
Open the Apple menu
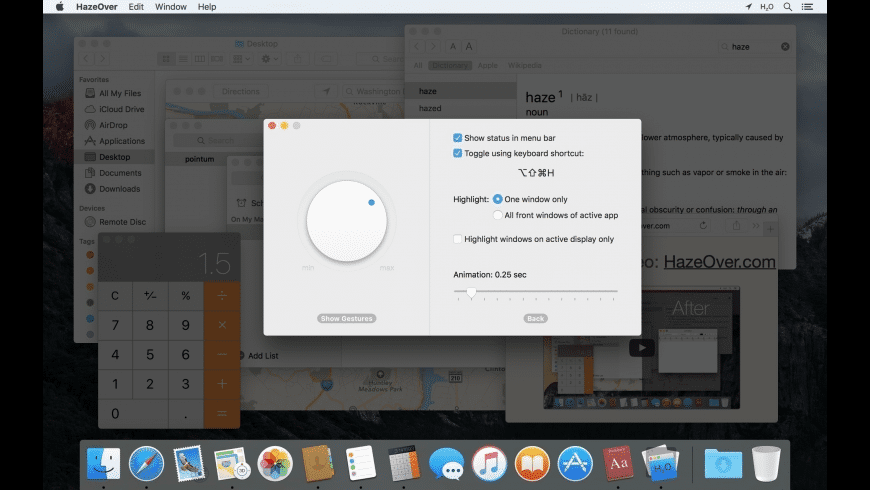[59, 7]
